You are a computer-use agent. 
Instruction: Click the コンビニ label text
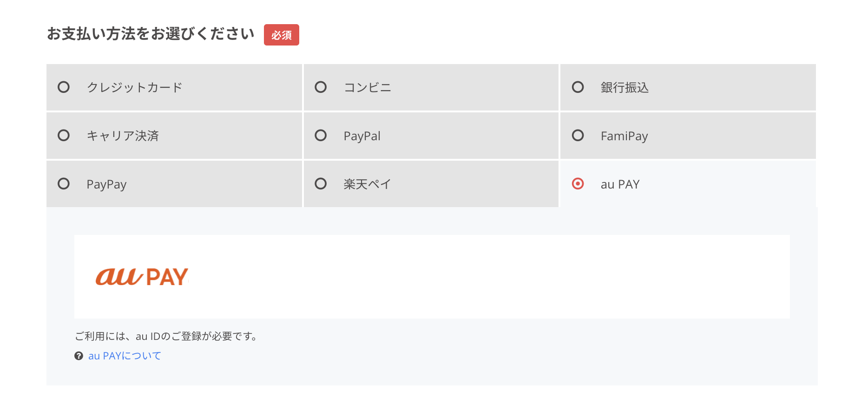pyautogui.click(x=368, y=87)
